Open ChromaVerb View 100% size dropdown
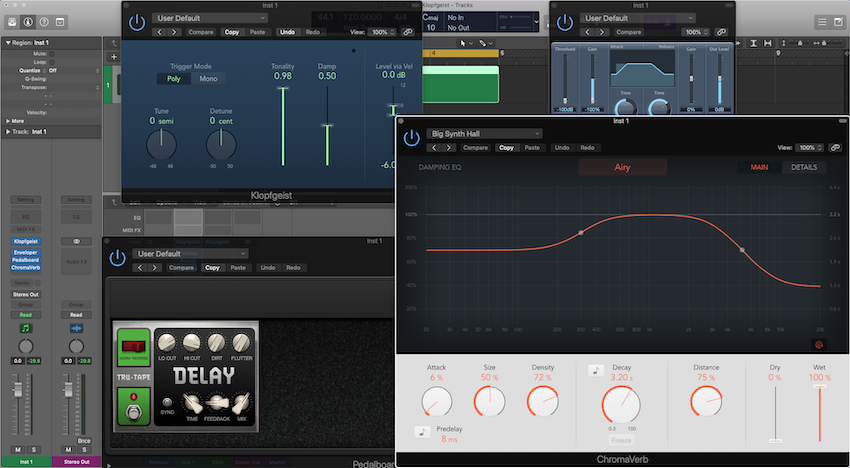850x468 pixels. pyautogui.click(x=809, y=148)
